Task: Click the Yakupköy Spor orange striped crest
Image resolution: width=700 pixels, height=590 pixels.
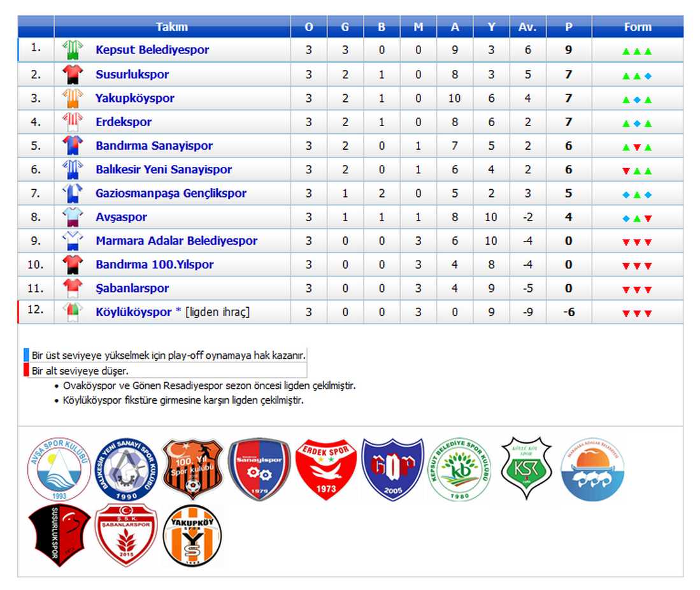Action: tap(192, 535)
